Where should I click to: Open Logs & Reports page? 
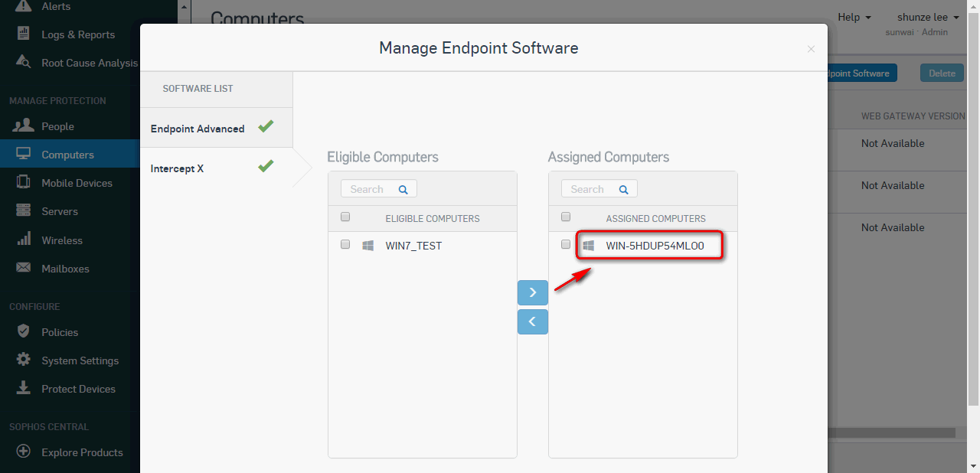click(78, 34)
